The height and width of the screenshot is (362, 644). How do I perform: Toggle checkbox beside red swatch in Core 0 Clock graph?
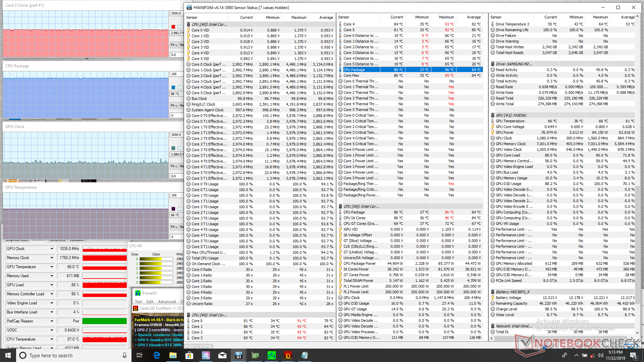(179, 27)
